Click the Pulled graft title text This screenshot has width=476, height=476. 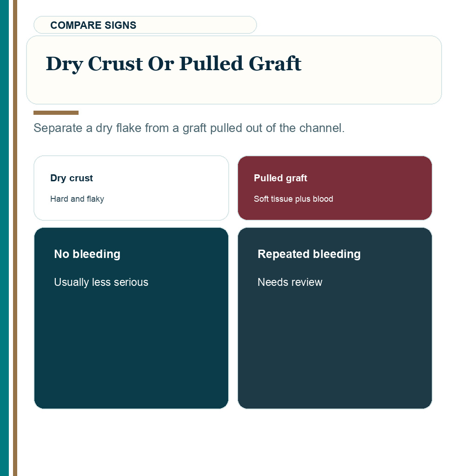280,178
